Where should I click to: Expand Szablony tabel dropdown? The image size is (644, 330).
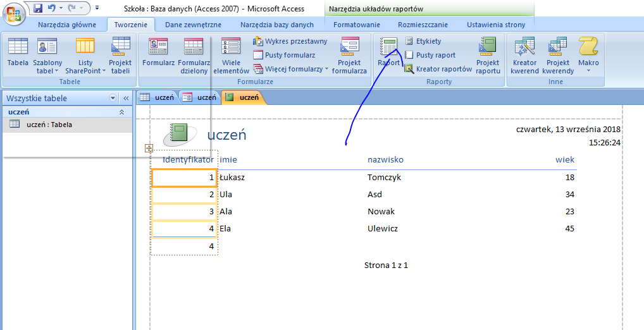[x=47, y=66]
